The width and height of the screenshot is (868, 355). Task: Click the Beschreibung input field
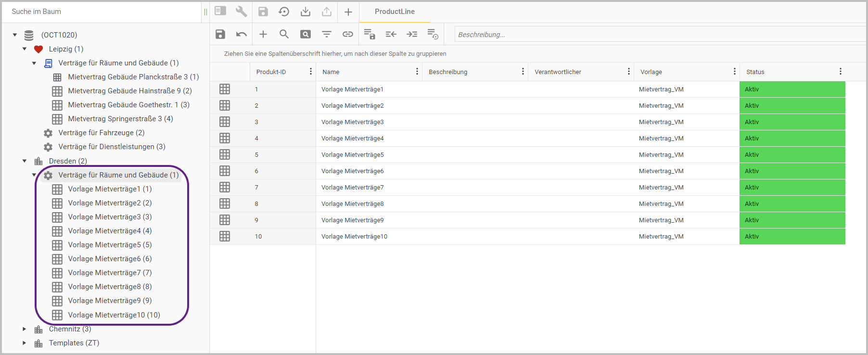click(659, 35)
